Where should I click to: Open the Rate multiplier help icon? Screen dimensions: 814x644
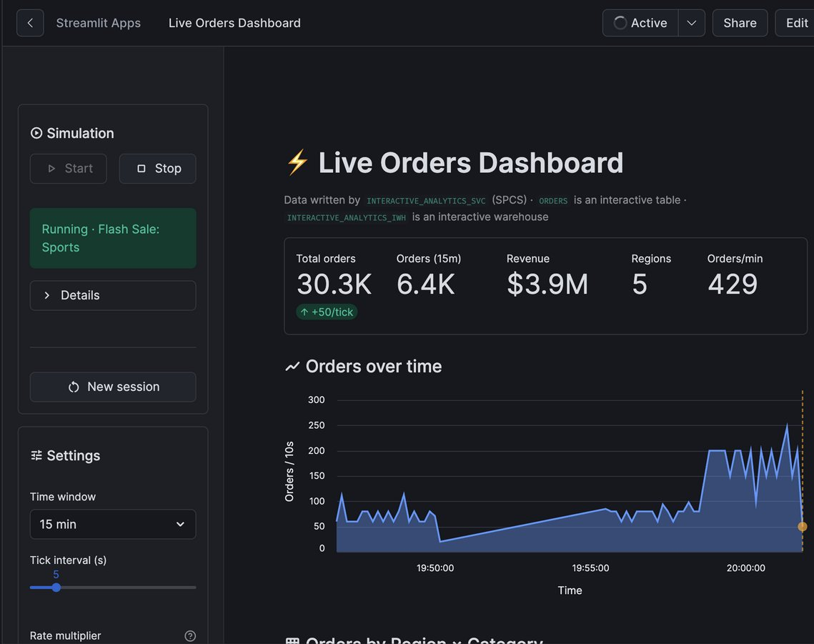tap(191, 635)
